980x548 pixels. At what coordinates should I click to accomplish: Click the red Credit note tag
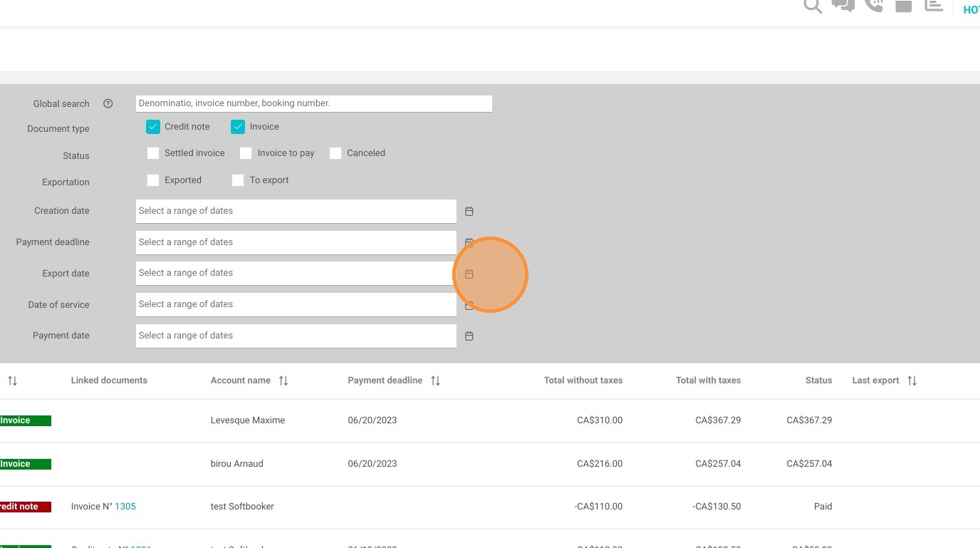click(x=26, y=507)
